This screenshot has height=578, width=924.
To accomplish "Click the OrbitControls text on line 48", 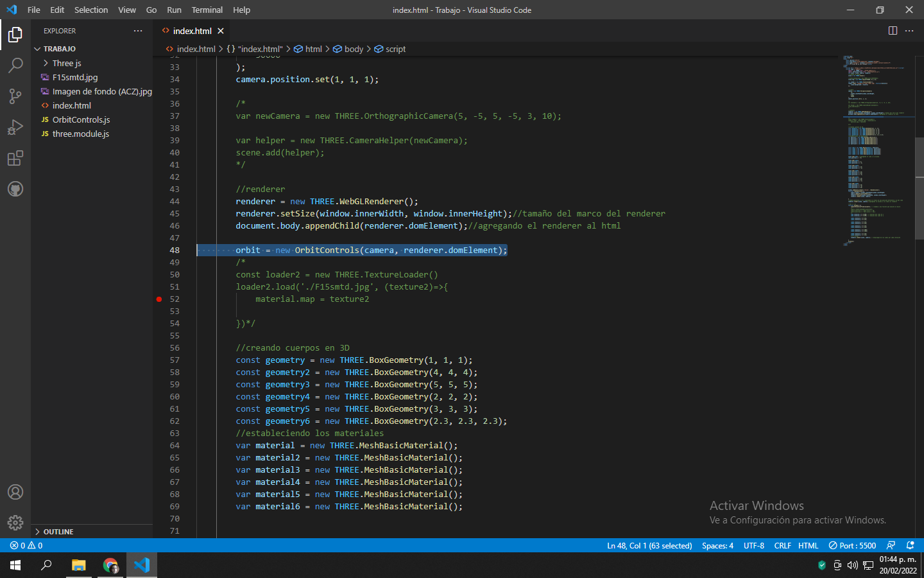I will coord(327,250).
